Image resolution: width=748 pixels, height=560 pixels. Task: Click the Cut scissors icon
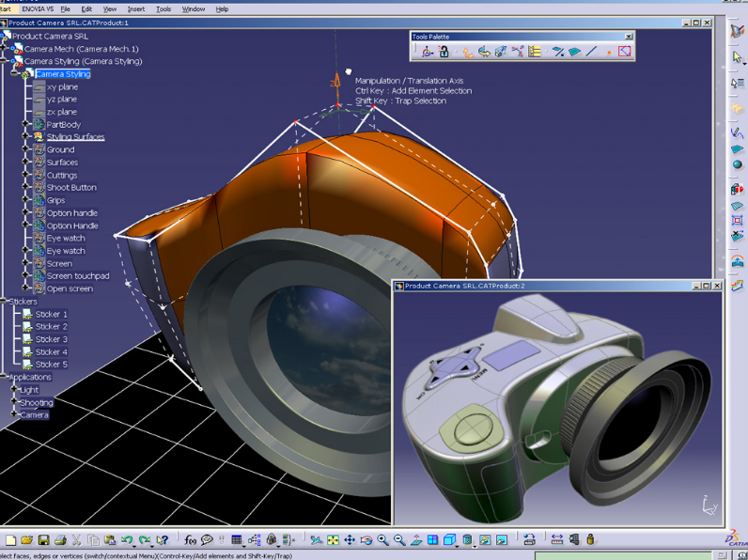pyautogui.click(x=77, y=540)
